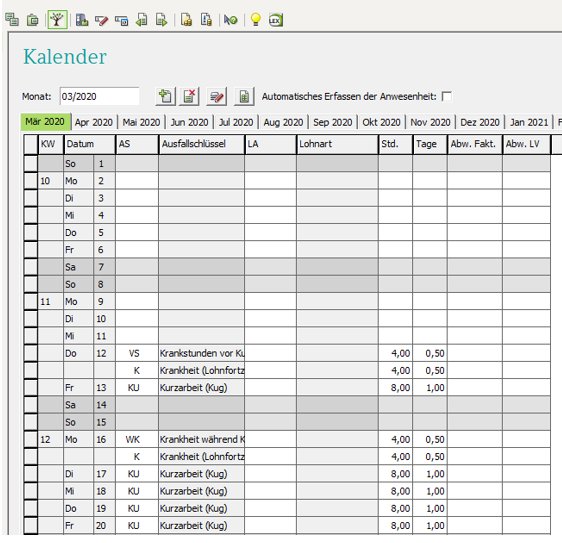The width and height of the screenshot is (562, 543).
Task: Click the Monat input field showing 03/2020
Action: (x=99, y=96)
